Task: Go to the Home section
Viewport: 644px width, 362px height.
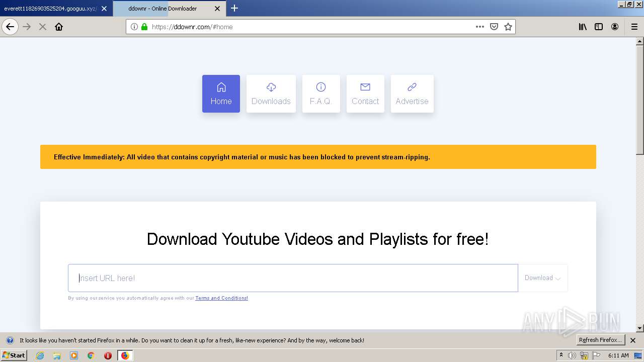Action: point(221,94)
